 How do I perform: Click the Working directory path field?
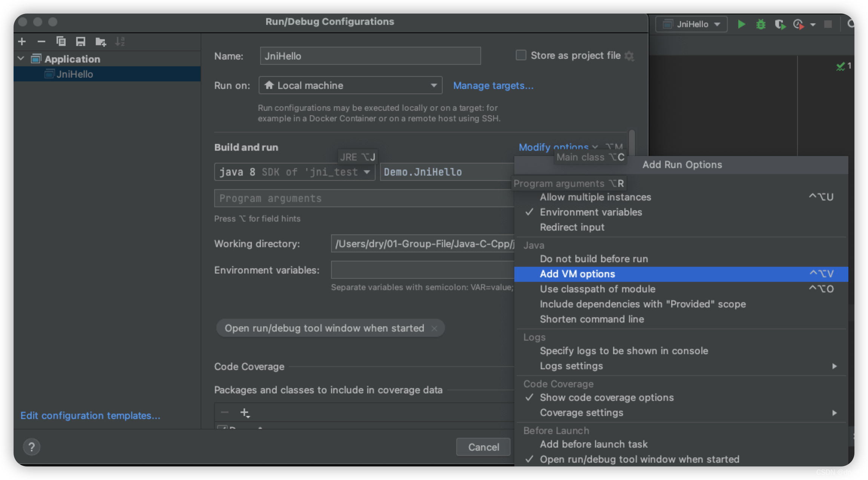(423, 244)
